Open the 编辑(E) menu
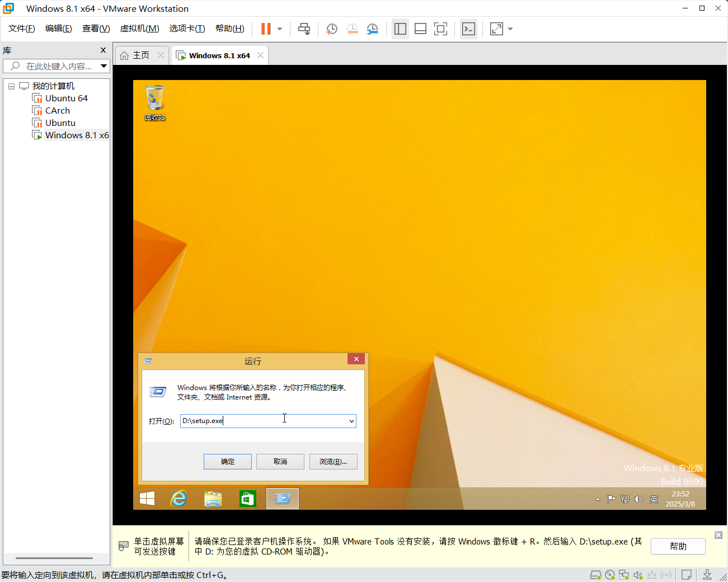 pyautogui.click(x=59, y=29)
